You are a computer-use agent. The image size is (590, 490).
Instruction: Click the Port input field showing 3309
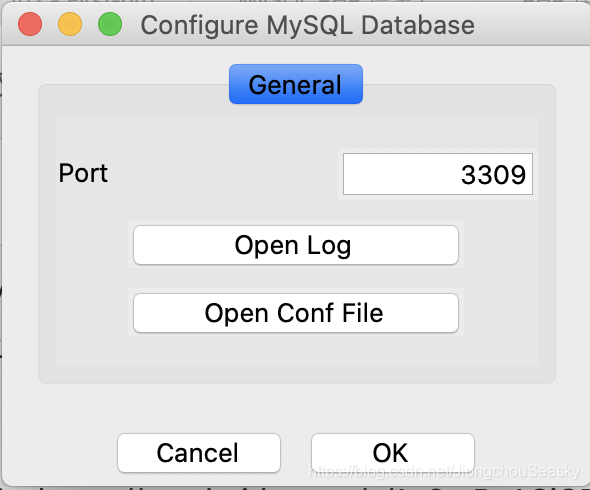click(x=438, y=174)
